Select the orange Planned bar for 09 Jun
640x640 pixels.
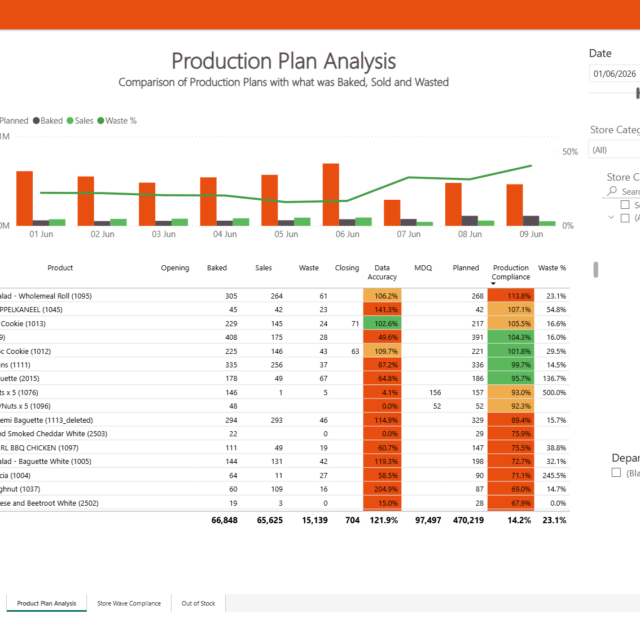point(514,205)
